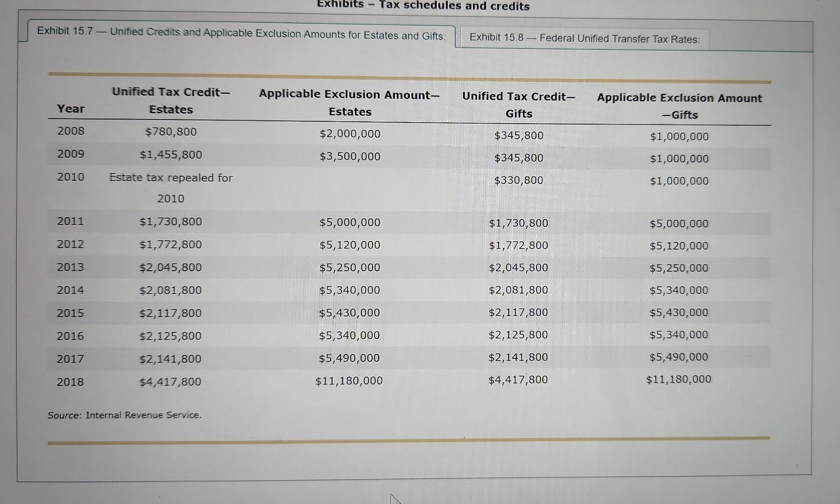Select the 2009 year cell

coord(71,154)
